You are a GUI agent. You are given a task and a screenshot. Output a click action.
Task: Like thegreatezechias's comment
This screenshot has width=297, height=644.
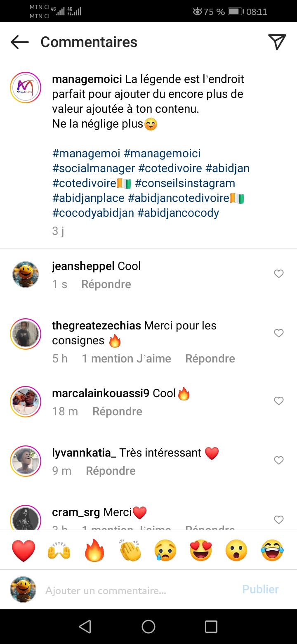[279, 333]
